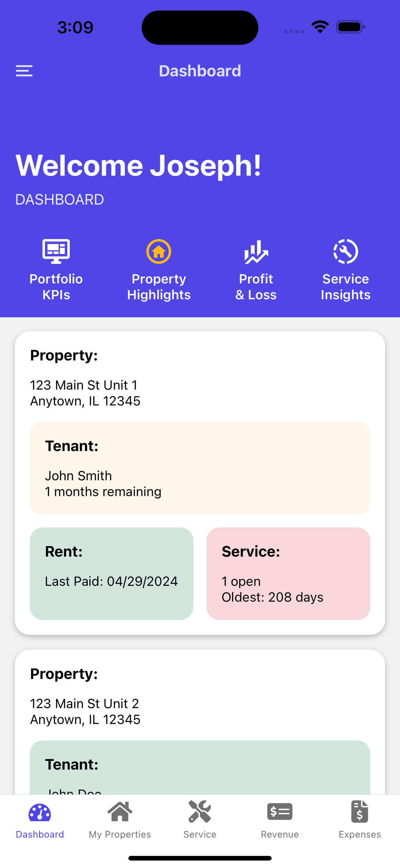Open the hamburger menu icon
400x868 pixels.
coord(24,71)
